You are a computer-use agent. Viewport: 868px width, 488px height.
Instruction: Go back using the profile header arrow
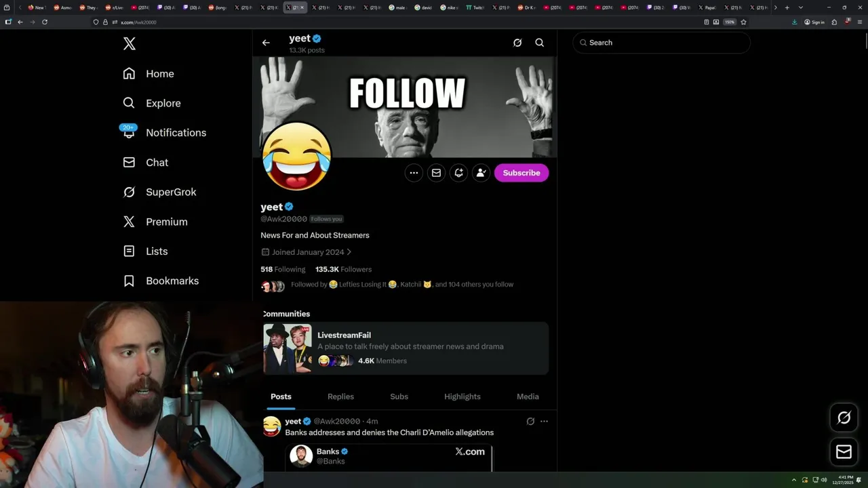(x=266, y=43)
